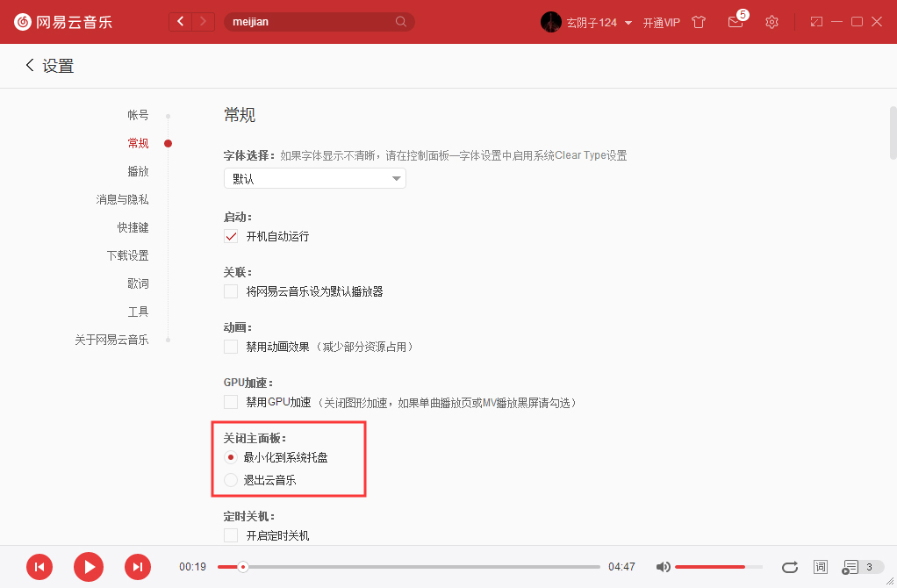Mute audio via the speaker icon
Screen dimensions: 897x588
(663, 567)
